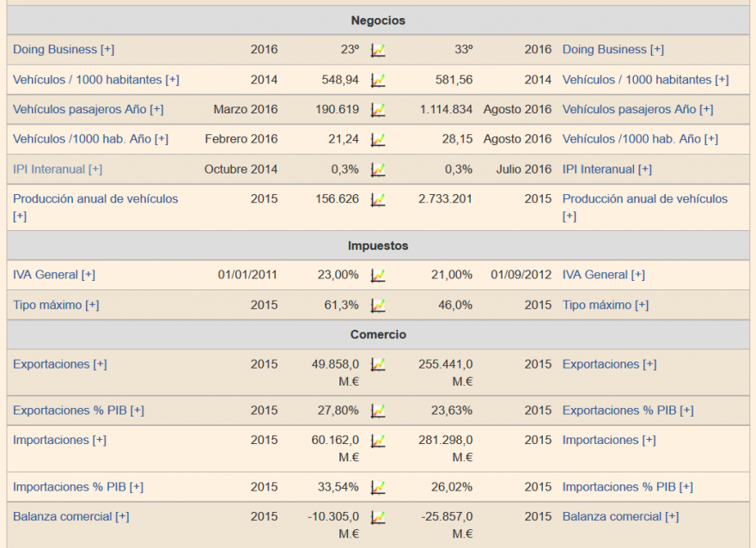Select the value 26,02%
The height and width of the screenshot is (548, 756).
(452, 487)
